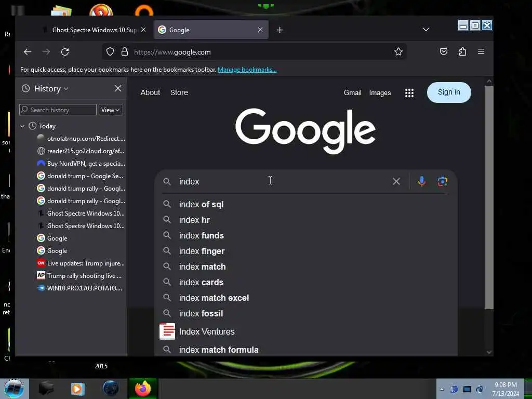This screenshot has height=399, width=532.
Task: Choose the 'index match' suggestion above 'index cards'
Action: pyautogui.click(x=305, y=267)
